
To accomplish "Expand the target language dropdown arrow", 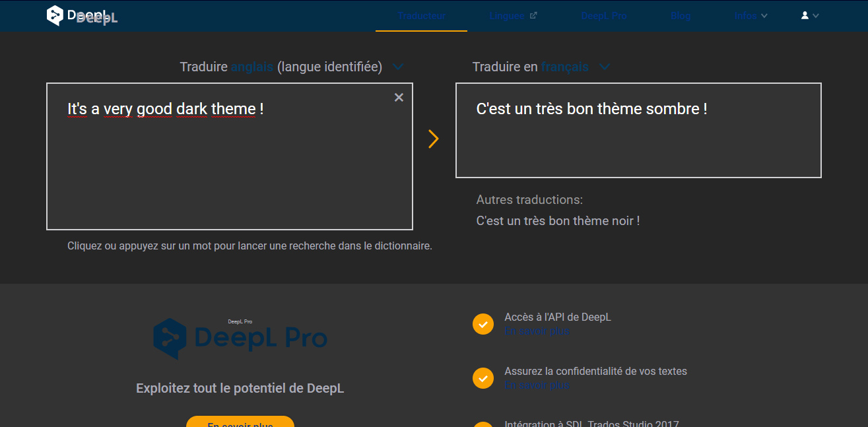I will click(605, 67).
